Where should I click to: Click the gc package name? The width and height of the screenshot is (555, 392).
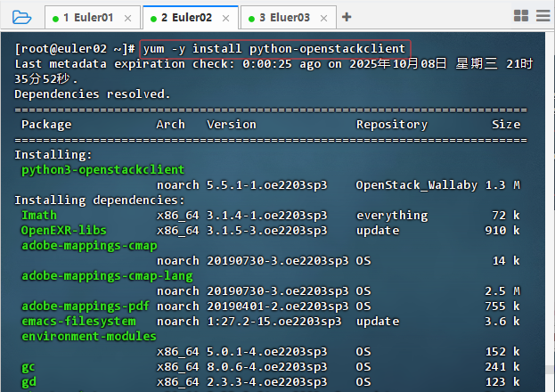[29, 367]
